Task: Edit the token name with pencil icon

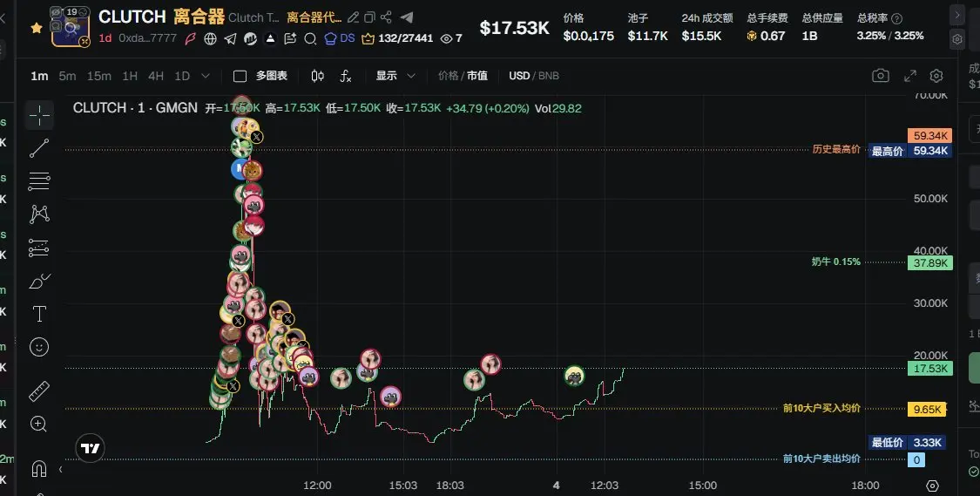Action: coord(353,17)
